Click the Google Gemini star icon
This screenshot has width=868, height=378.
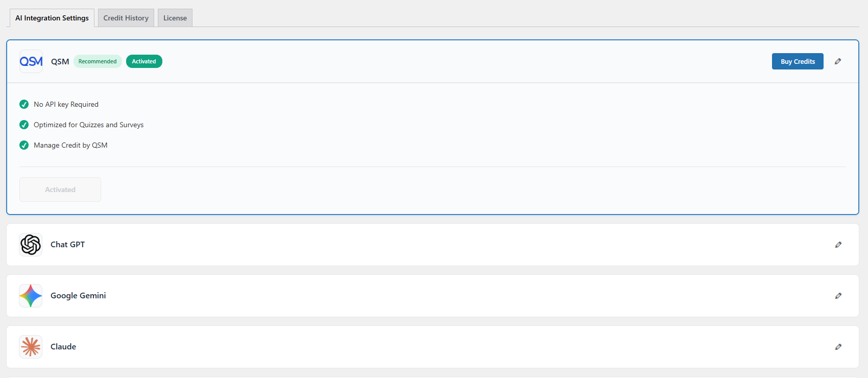(x=31, y=296)
